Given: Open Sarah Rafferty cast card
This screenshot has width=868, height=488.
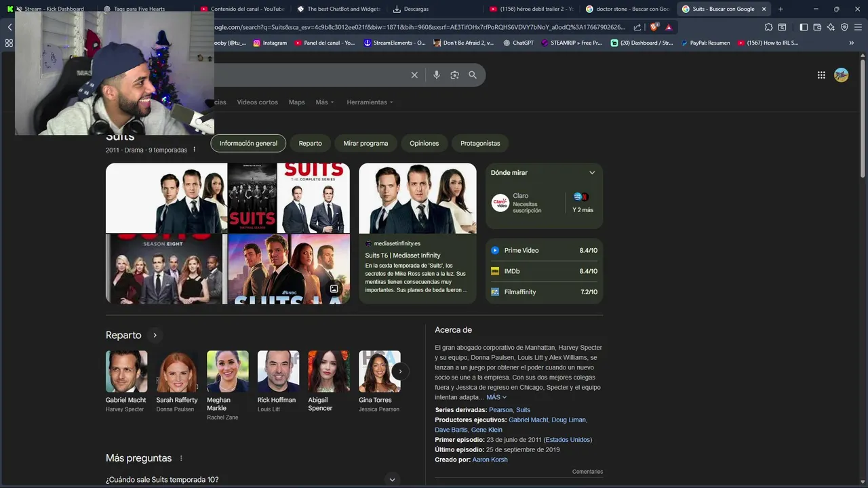Looking at the screenshot, I should (177, 382).
